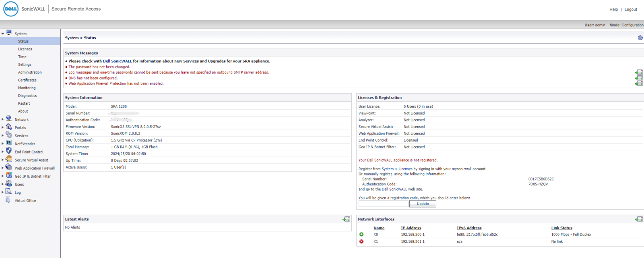
Task: Click the NetExtender icon in sidebar
Action: tap(9, 143)
